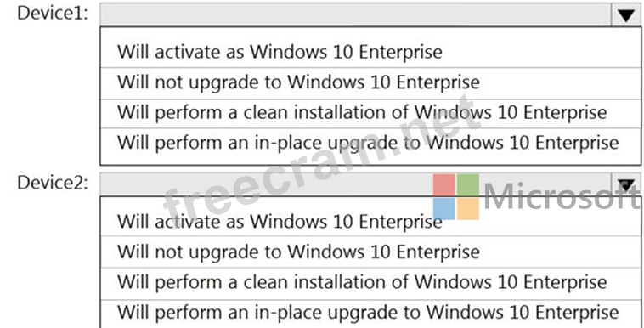Screen dimensions: 644x328
Task: Choose Device2 'Will activate as Windows 10 Enterprise'
Action: pos(370,222)
